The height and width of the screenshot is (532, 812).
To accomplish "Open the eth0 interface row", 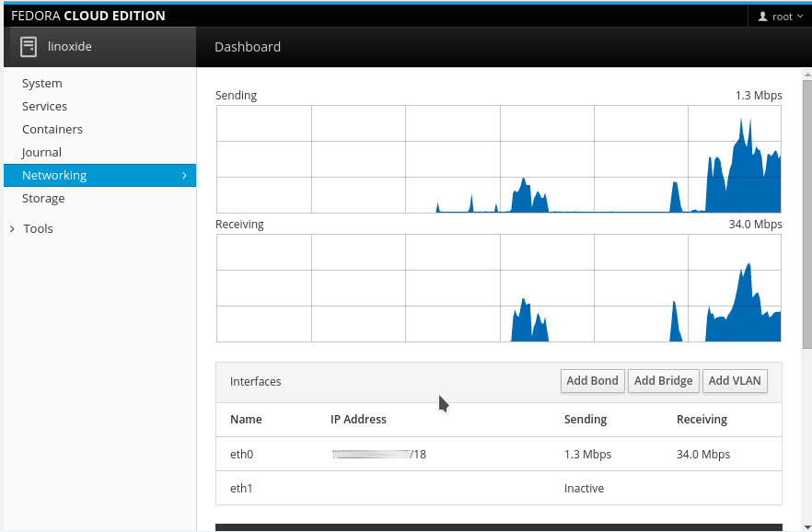I will pos(499,454).
